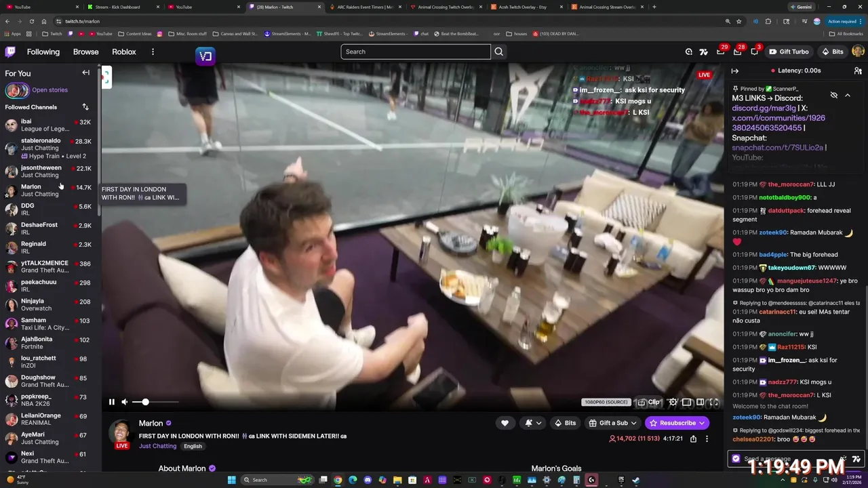The width and height of the screenshot is (868, 488).
Task: Click the English language tag
Action: [x=193, y=446]
